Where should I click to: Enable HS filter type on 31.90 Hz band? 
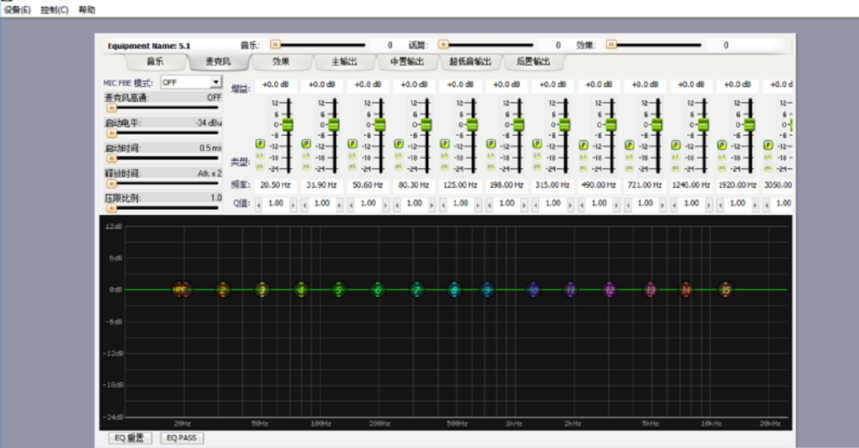pos(306,167)
